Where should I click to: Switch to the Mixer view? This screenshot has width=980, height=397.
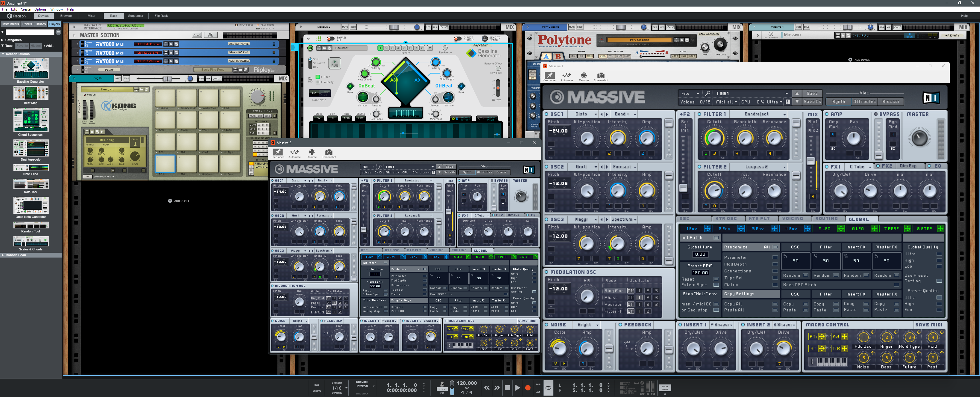(91, 16)
